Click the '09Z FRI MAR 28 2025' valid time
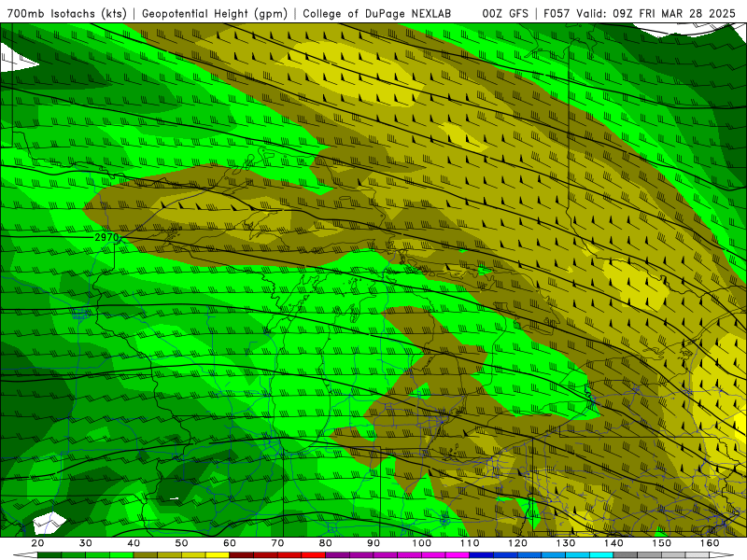Viewport: 747px width, 560px height. (674, 13)
